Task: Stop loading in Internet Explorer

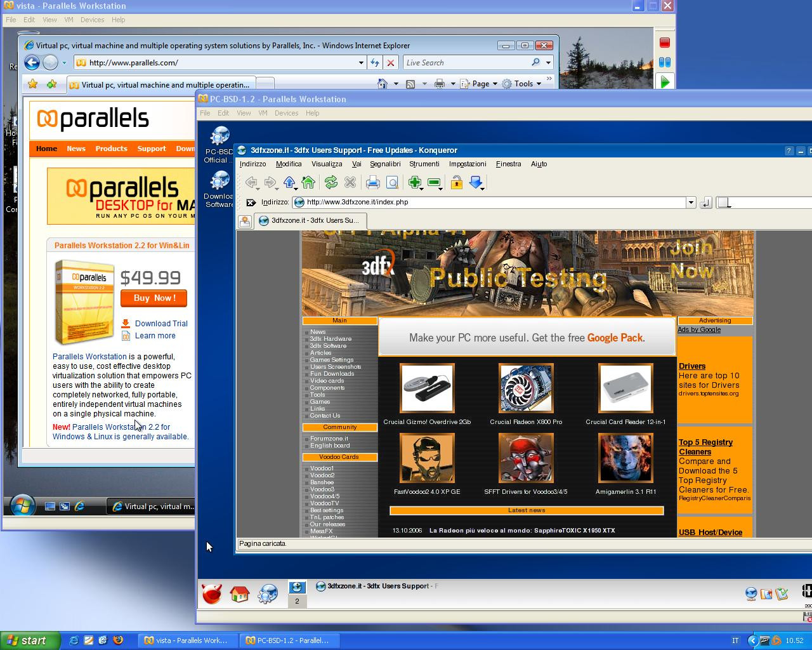Action: click(391, 62)
